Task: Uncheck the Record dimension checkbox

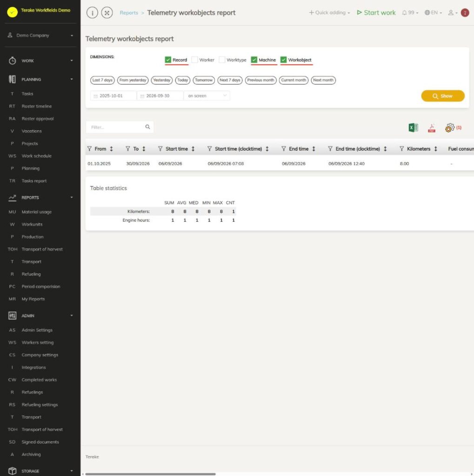Action: 168,60
